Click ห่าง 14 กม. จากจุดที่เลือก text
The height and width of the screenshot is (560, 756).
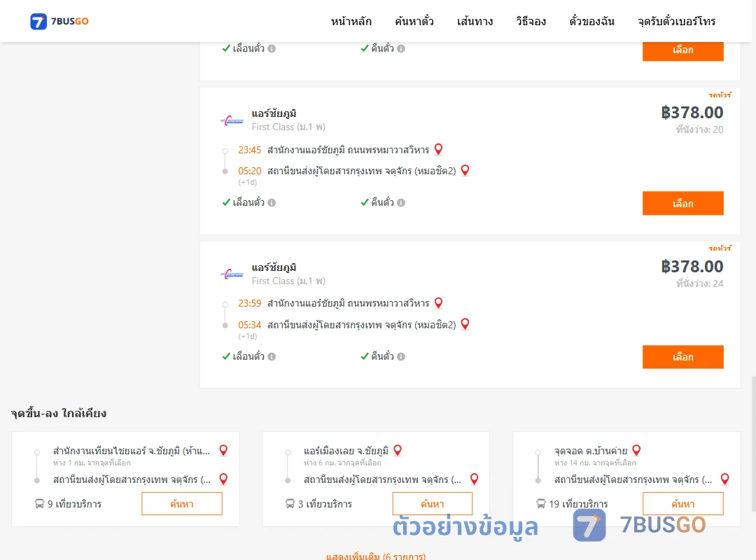point(595,463)
